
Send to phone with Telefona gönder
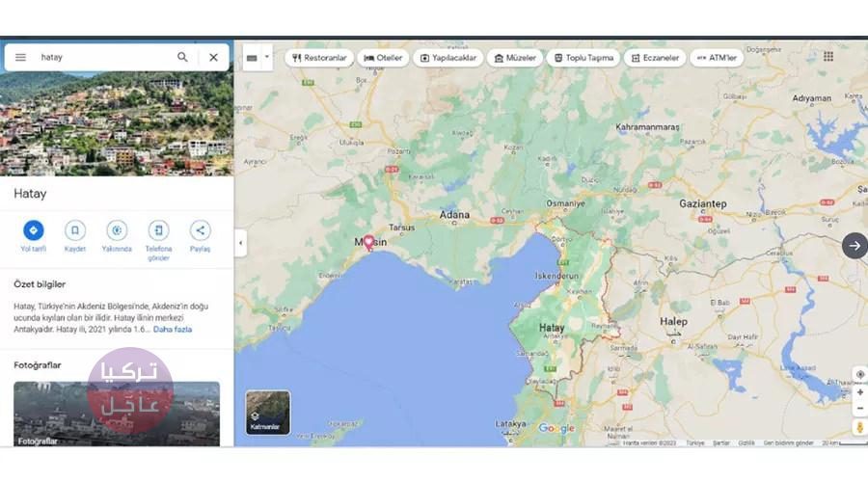pos(158,230)
